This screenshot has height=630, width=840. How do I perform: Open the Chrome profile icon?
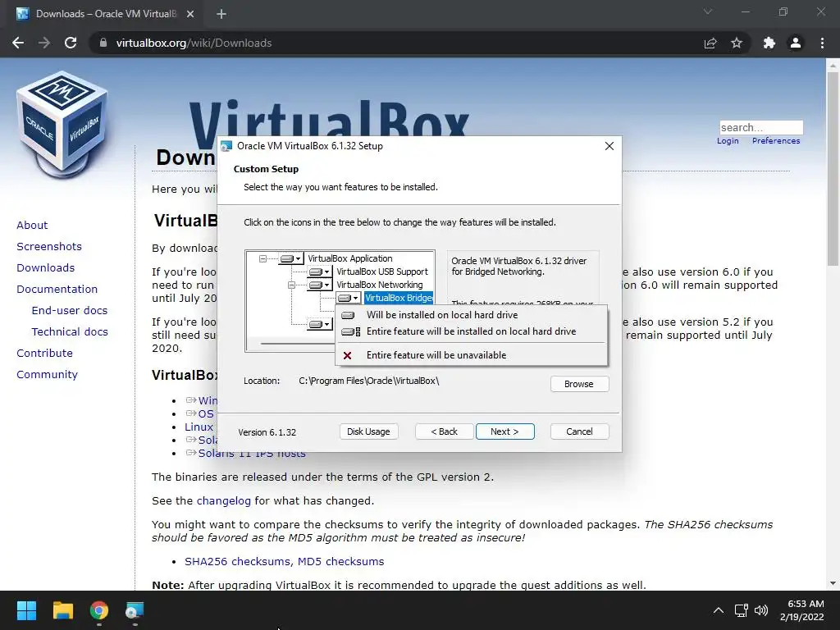pyautogui.click(x=796, y=43)
